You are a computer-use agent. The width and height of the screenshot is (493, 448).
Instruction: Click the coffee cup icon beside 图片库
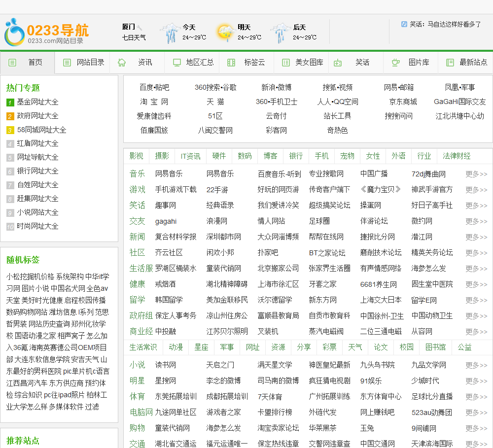pyautogui.click(x=395, y=63)
